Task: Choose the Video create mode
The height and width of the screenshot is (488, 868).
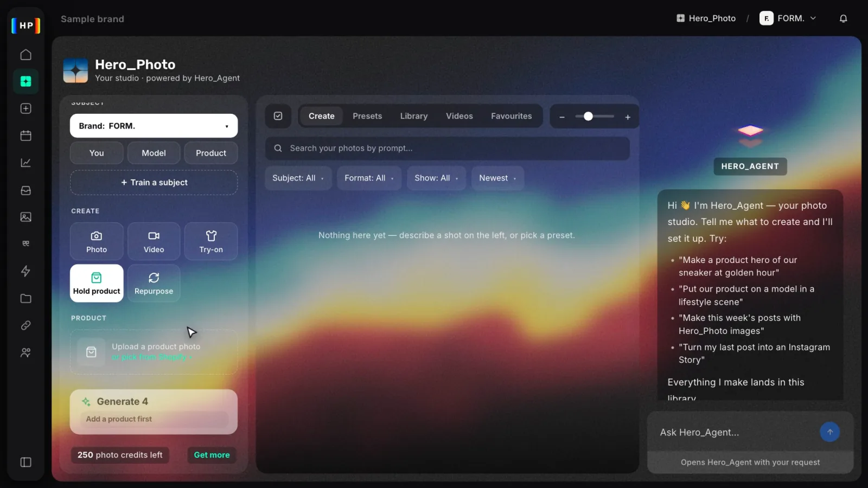Action: (154, 241)
